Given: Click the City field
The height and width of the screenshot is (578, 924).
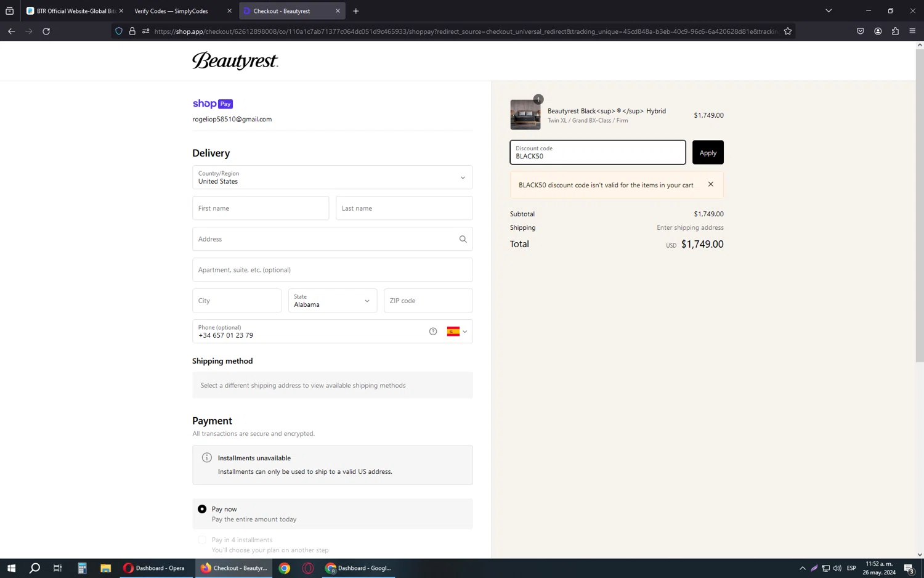Looking at the screenshot, I should point(237,301).
